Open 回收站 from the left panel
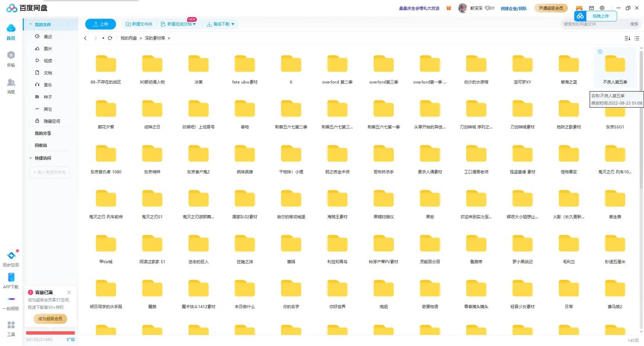 coord(41,145)
